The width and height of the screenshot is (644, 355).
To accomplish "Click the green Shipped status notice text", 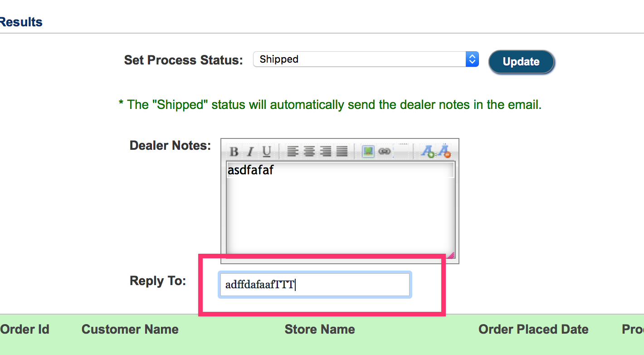I will point(330,105).
